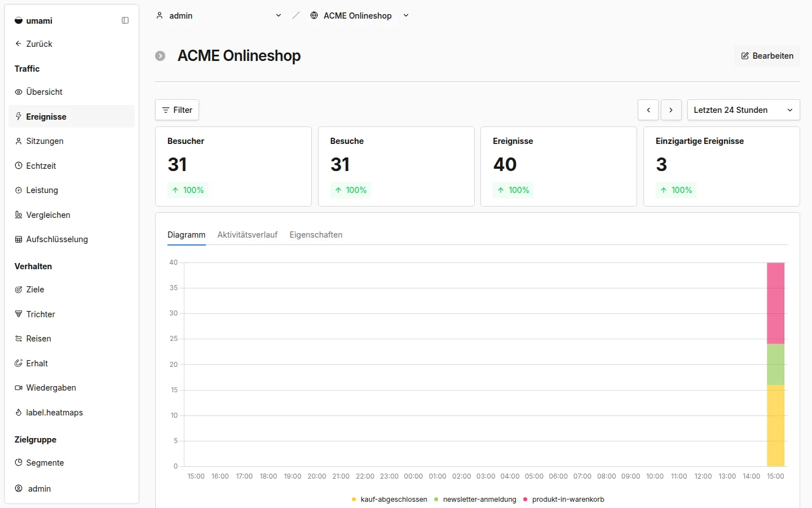Click the eye icon beside Übersicht
Screen dimensions: 812x508
[19, 92]
